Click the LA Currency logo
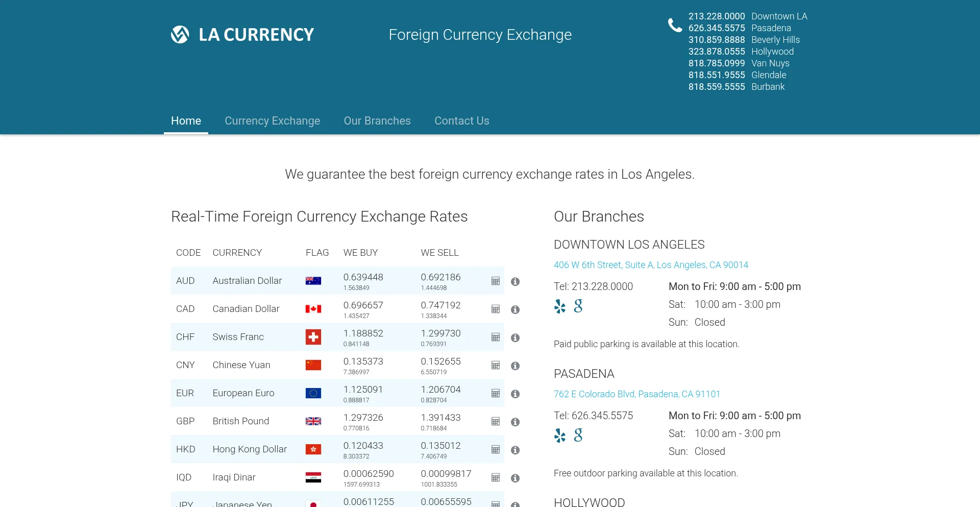This screenshot has height=507, width=980. (242, 34)
